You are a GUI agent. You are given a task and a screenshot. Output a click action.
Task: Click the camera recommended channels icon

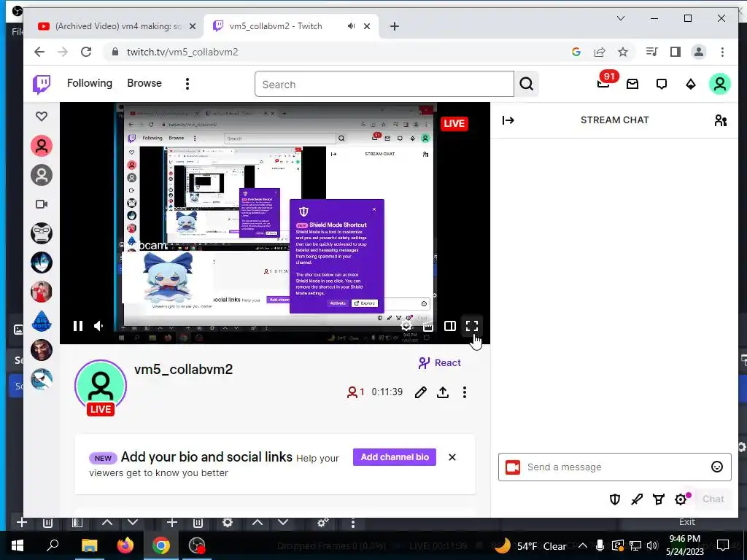pyautogui.click(x=42, y=204)
